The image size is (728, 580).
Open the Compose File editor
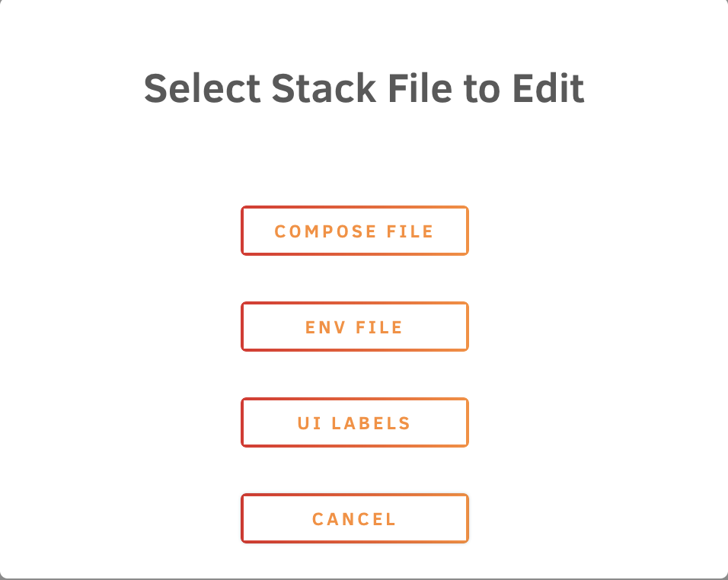tap(354, 231)
